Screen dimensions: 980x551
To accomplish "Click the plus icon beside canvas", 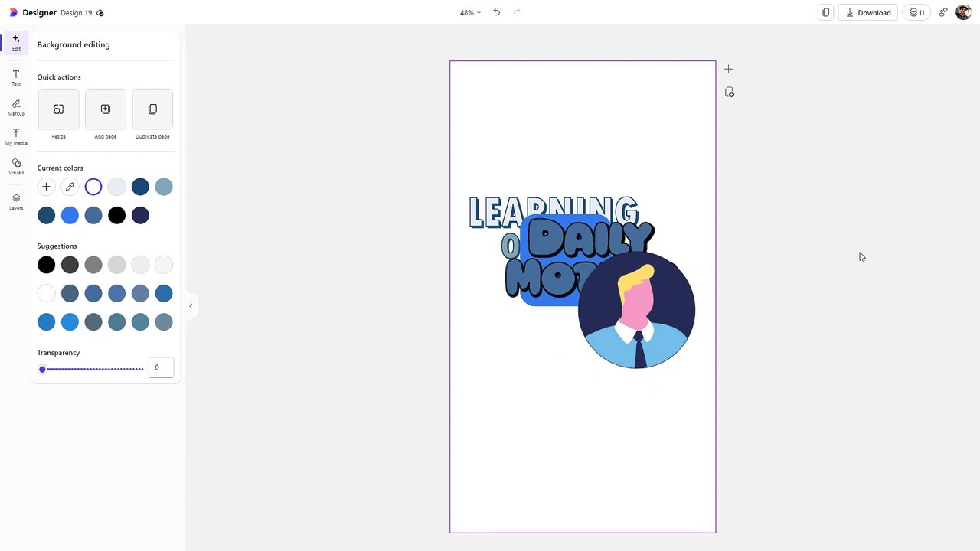I will pos(728,69).
